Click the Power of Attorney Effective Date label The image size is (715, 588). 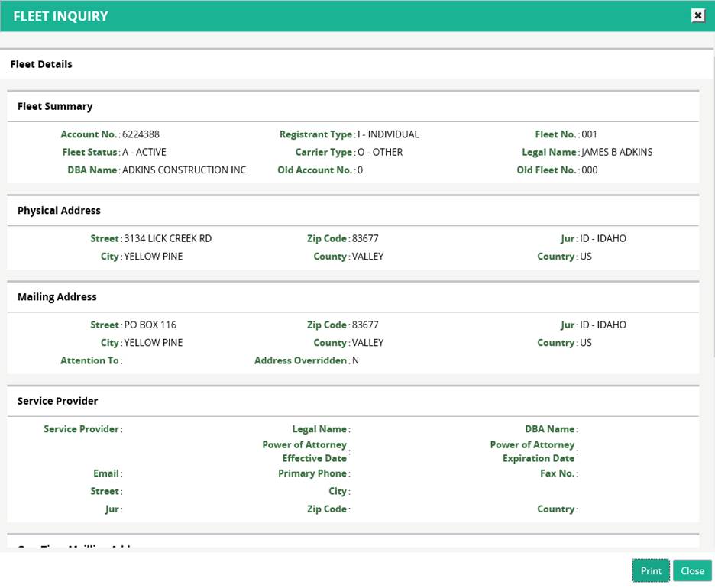(304, 451)
